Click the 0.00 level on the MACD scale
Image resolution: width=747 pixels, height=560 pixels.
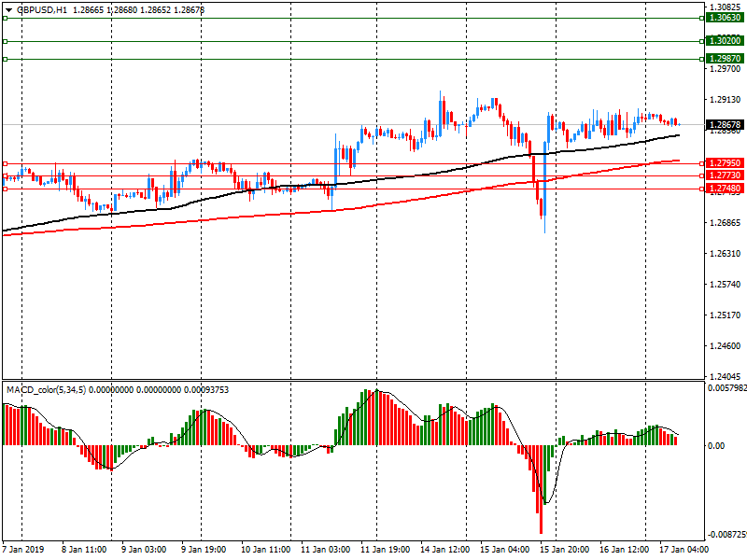715,446
